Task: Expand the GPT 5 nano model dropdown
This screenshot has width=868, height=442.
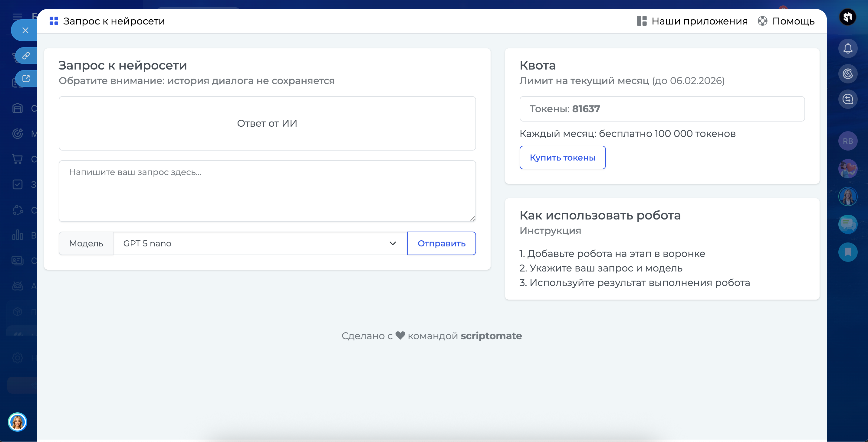Action: [x=259, y=243]
